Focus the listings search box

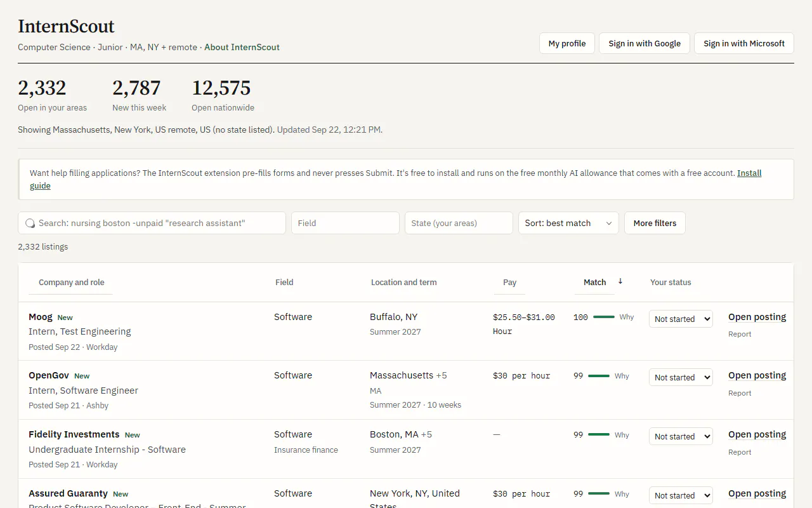[152, 223]
